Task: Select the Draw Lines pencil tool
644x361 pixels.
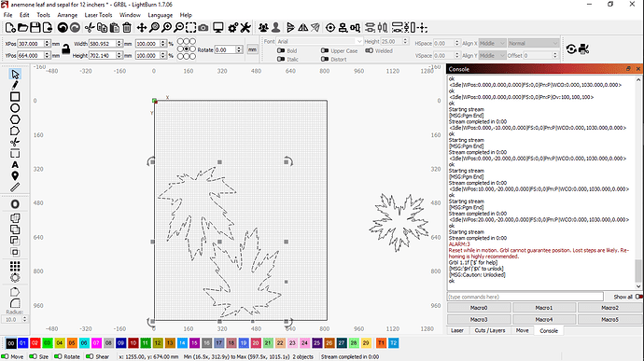Action: (15, 86)
